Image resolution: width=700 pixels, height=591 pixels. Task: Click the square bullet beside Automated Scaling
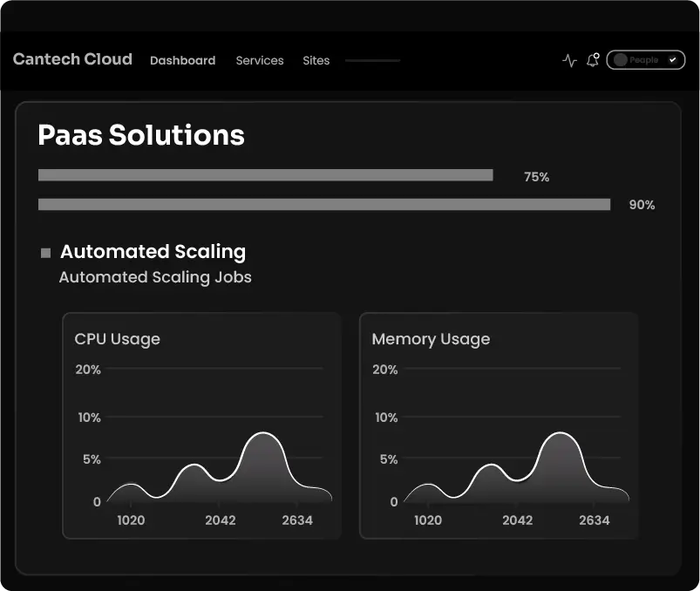point(44,252)
